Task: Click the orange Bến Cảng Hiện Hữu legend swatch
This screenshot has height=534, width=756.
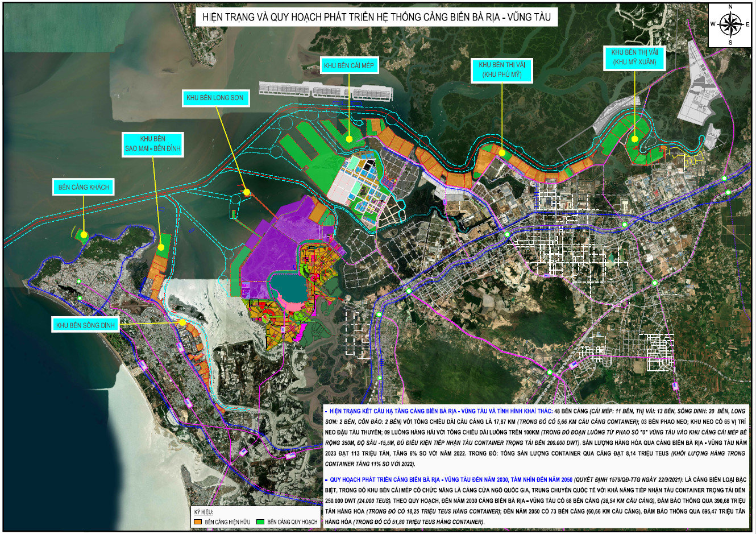Action: pyautogui.click(x=198, y=521)
